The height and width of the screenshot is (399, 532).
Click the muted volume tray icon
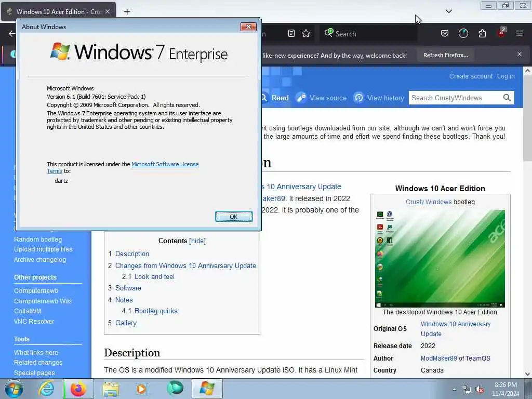point(480,390)
